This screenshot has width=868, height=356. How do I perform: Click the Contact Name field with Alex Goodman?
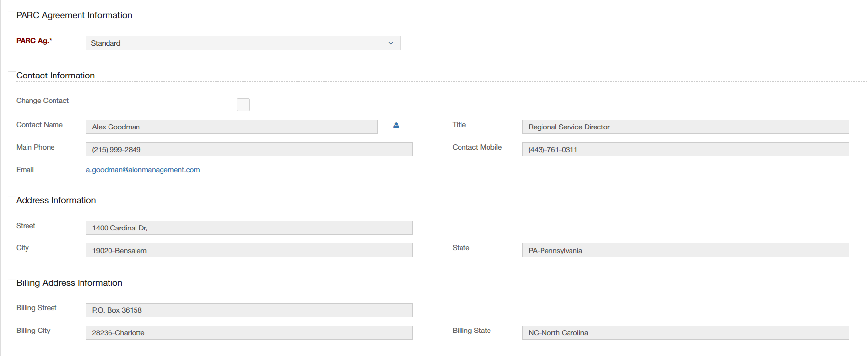(x=232, y=127)
